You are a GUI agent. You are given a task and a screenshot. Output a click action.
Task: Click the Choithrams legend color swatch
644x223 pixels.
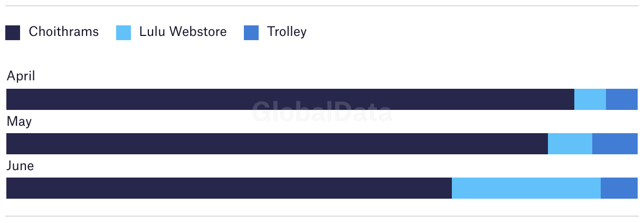[13, 33]
